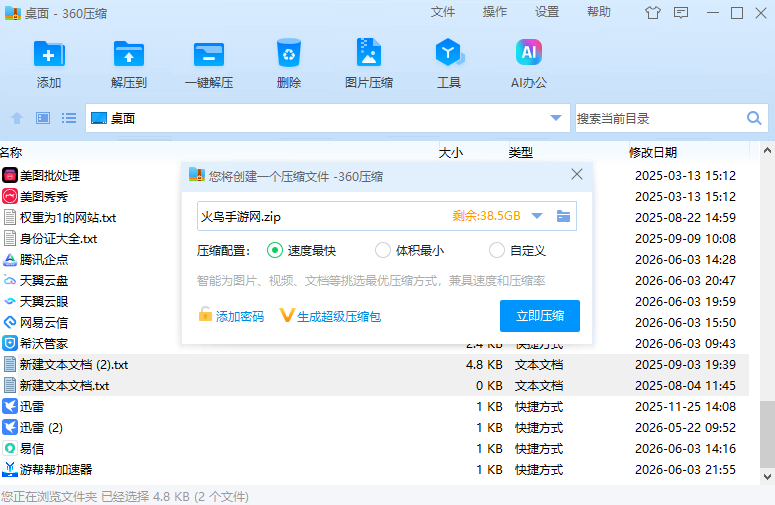Image resolution: width=775 pixels, height=505 pixels.
Task: Switch to list view mode icon
Action: [69, 118]
